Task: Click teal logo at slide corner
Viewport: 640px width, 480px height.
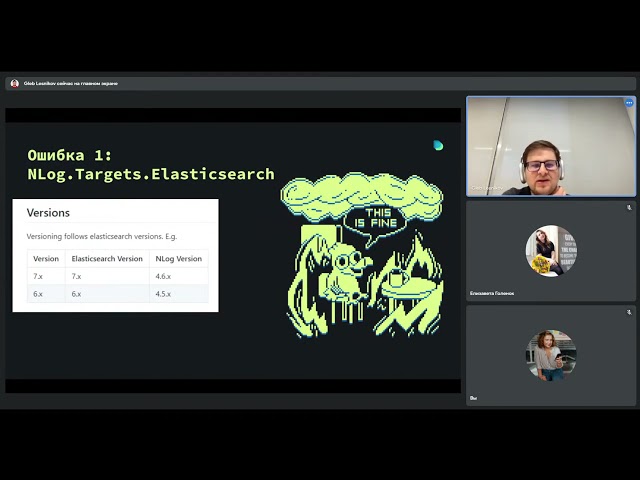Action: (438, 145)
